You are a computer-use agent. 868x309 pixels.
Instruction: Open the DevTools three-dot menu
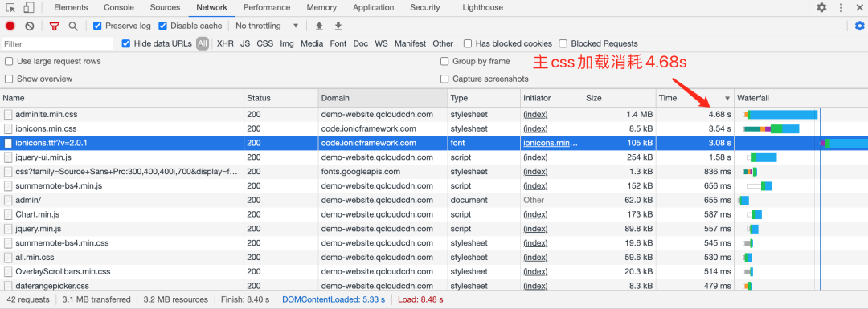point(841,8)
